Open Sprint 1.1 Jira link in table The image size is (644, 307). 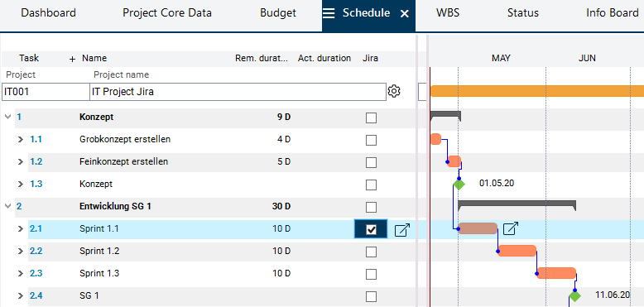click(x=402, y=229)
